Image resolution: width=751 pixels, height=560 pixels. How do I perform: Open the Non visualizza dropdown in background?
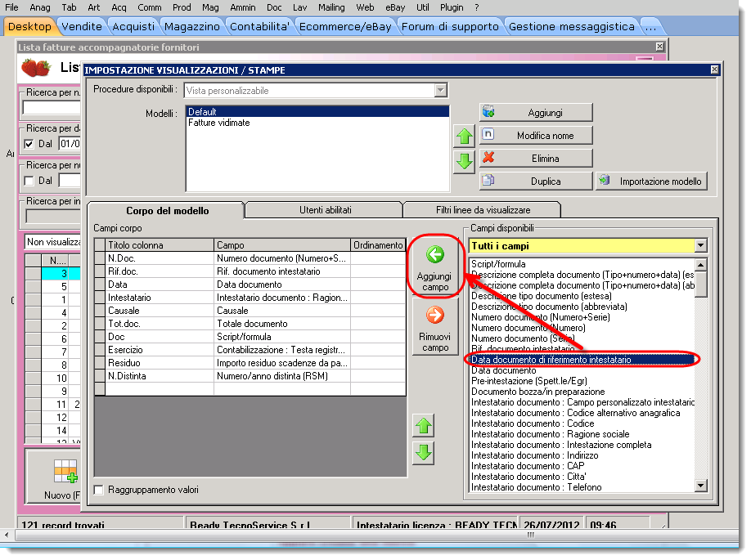(x=52, y=242)
